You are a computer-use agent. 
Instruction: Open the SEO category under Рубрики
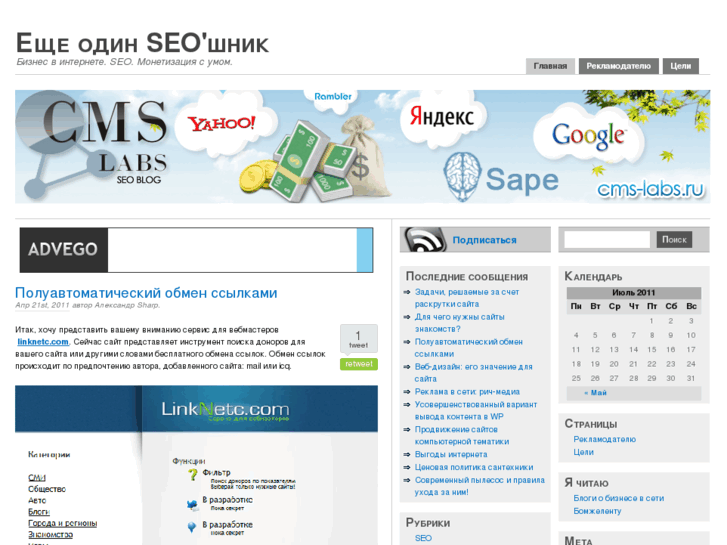423,538
